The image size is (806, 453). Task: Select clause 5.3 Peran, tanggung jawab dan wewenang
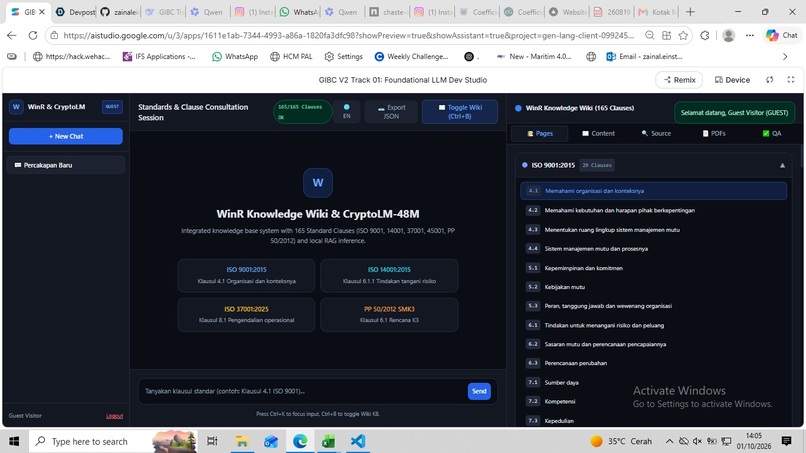(x=653, y=306)
